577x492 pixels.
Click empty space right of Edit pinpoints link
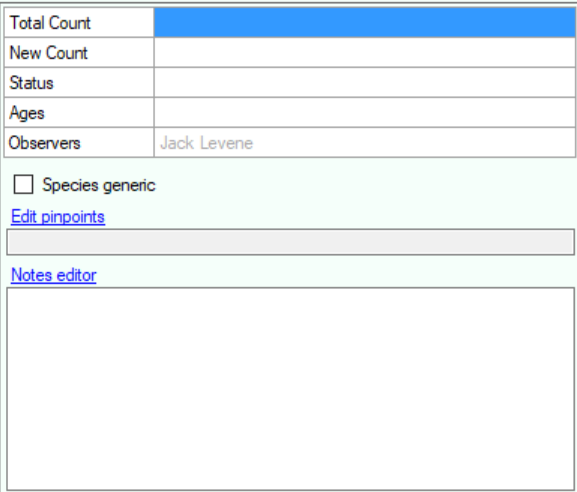click(339, 217)
